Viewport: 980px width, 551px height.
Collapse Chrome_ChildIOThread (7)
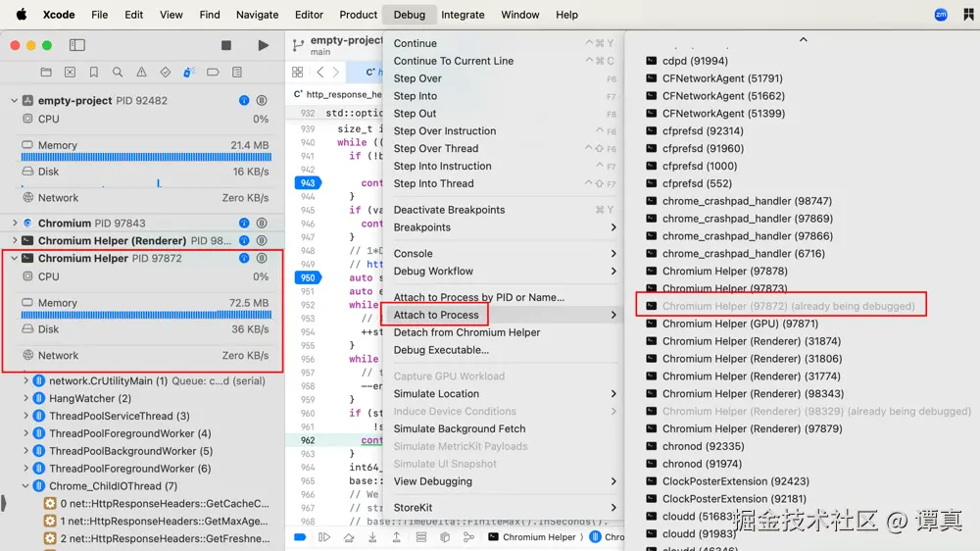[x=25, y=486]
